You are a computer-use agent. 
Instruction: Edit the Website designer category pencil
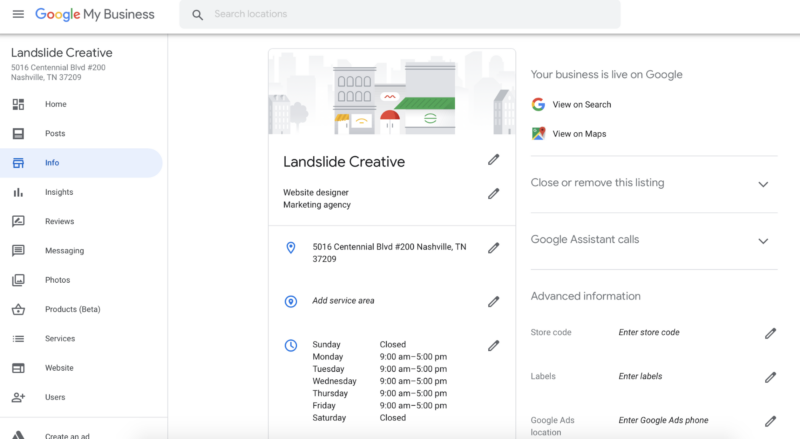(493, 193)
